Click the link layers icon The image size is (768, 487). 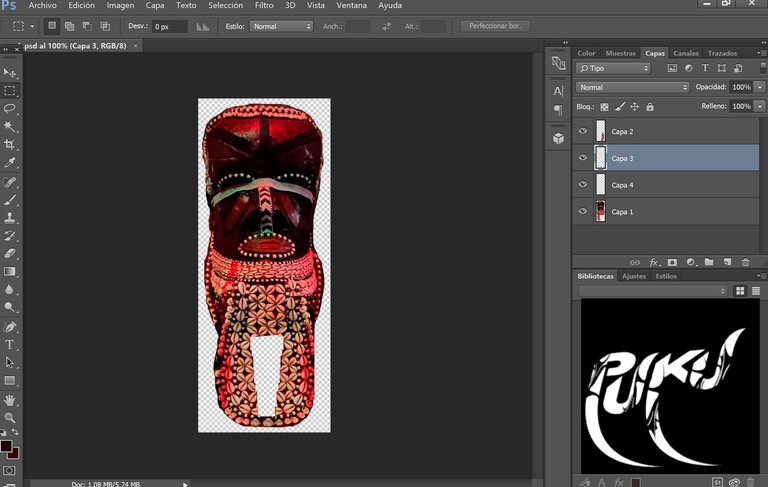(x=635, y=263)
